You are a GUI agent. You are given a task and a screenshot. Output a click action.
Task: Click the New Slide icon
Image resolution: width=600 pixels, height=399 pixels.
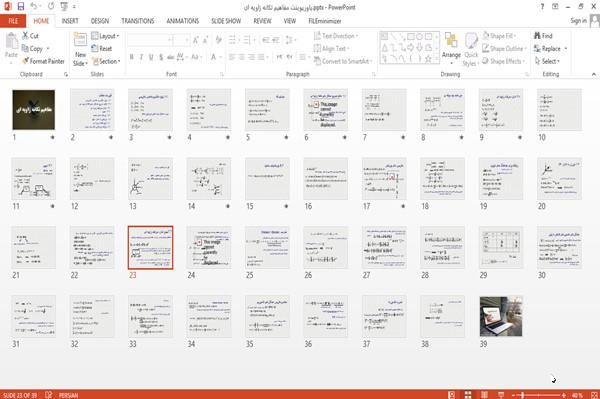80,40
